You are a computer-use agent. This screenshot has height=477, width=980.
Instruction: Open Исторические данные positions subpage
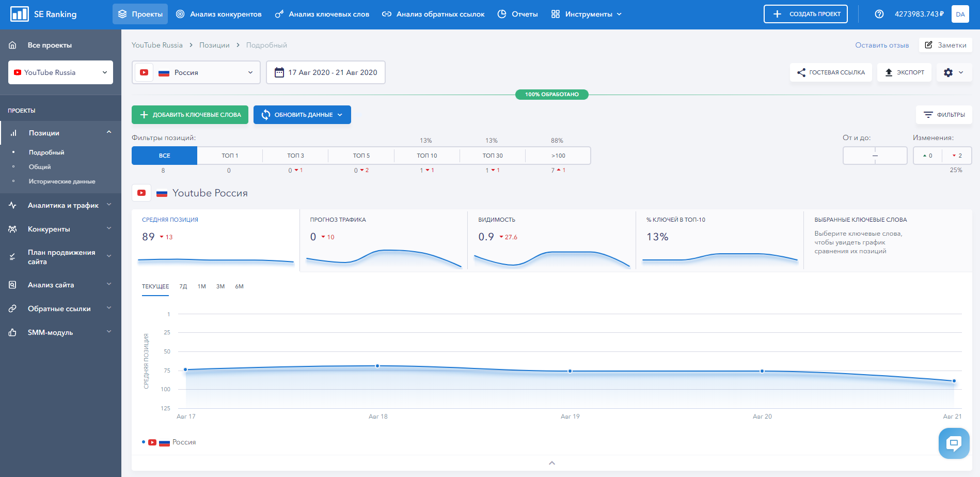(62, 181)
